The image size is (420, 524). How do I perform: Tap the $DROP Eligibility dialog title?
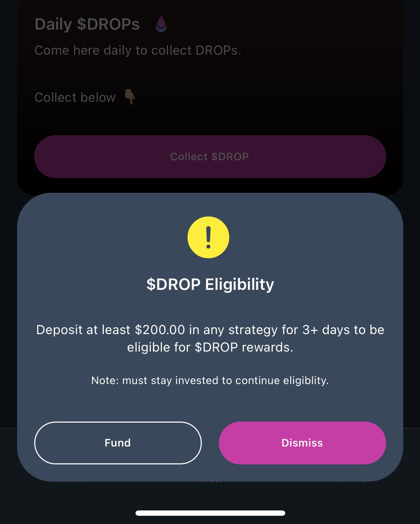[210, 284]
